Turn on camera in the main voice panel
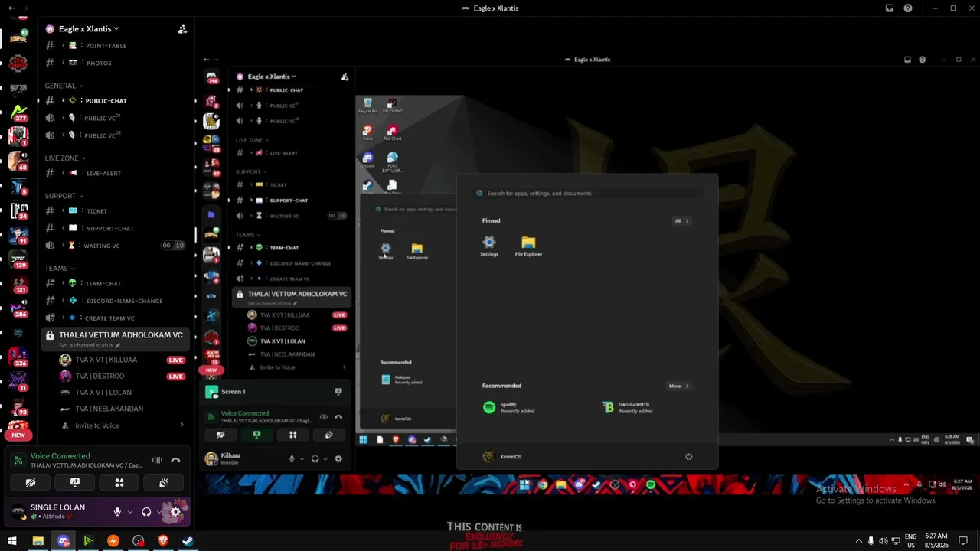 (x=31, y=483)
